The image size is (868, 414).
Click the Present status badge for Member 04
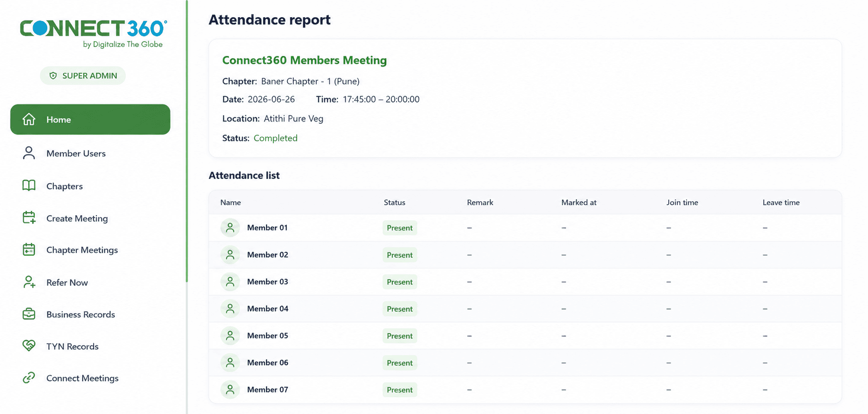(400, 309)
